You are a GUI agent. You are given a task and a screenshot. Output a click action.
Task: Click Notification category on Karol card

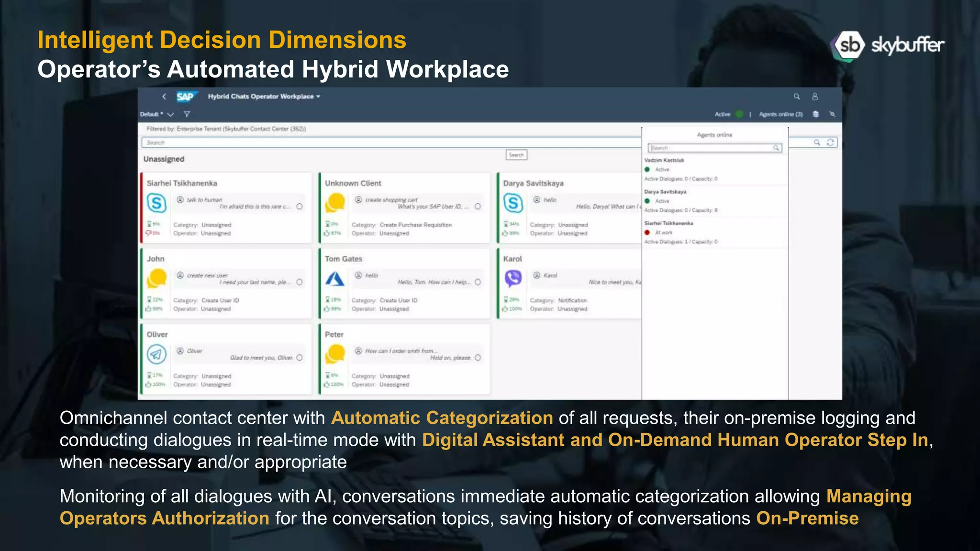coord(572,300)
